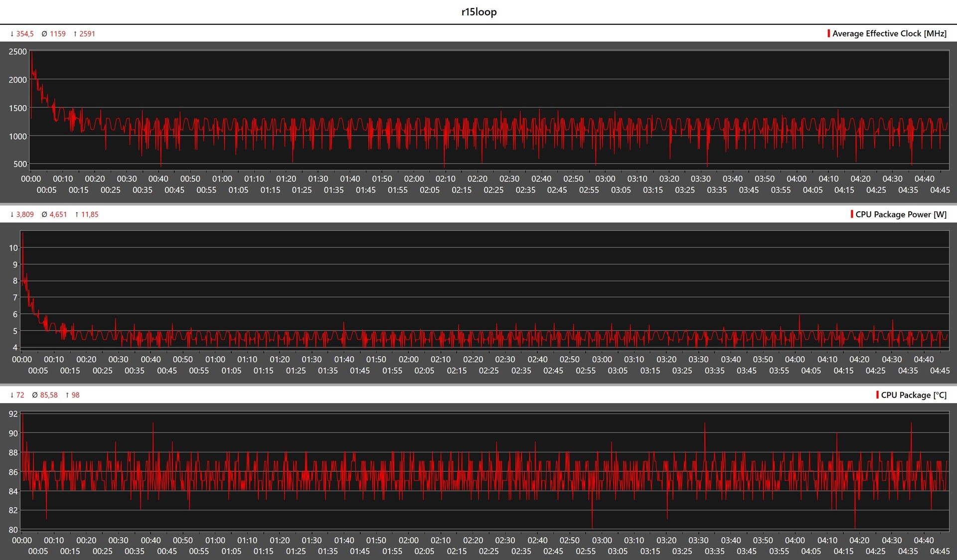Screen dimensions: 957x560
Task: Click the 02:30 marker on the clock chart timeline
Action: click(x=509, y=179)
